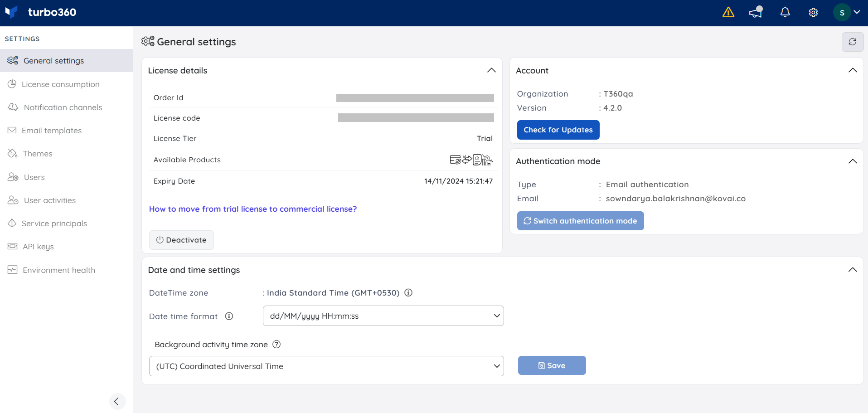Click the turbo360 logo

(41, 12)
